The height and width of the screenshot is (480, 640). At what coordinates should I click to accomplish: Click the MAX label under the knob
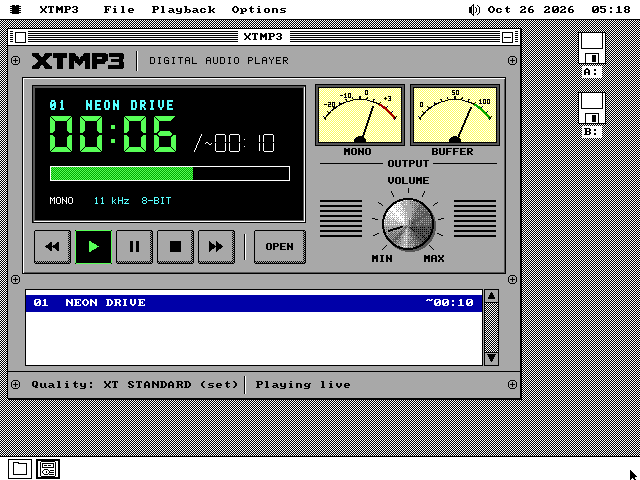point(434,259)
